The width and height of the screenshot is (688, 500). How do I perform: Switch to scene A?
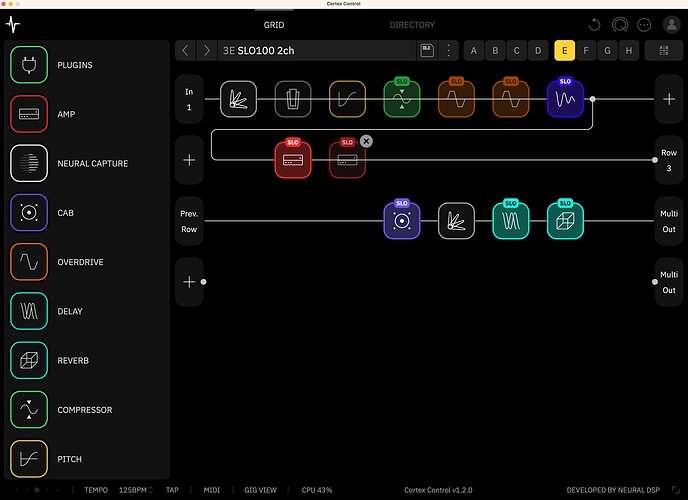click(x=473, y=50)
